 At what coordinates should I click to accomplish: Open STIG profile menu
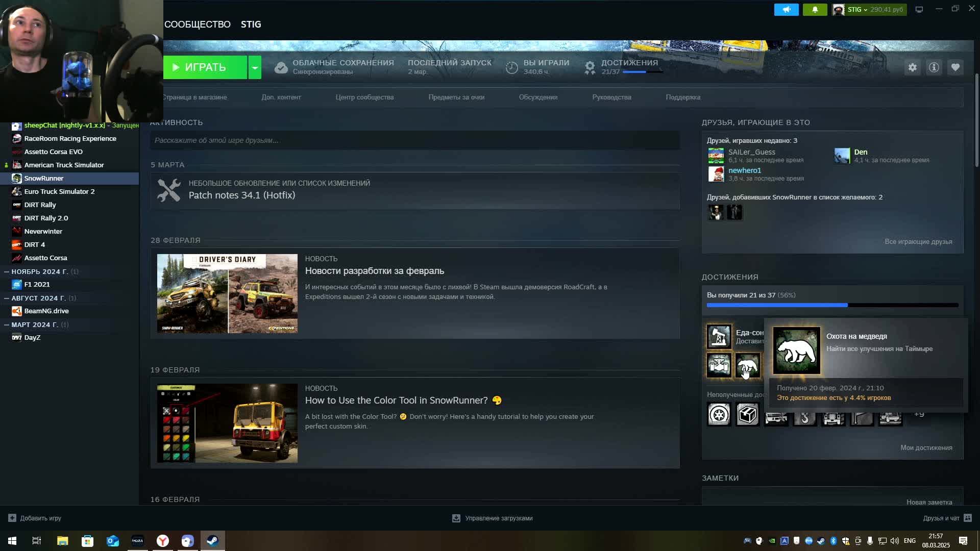(251, 24)
